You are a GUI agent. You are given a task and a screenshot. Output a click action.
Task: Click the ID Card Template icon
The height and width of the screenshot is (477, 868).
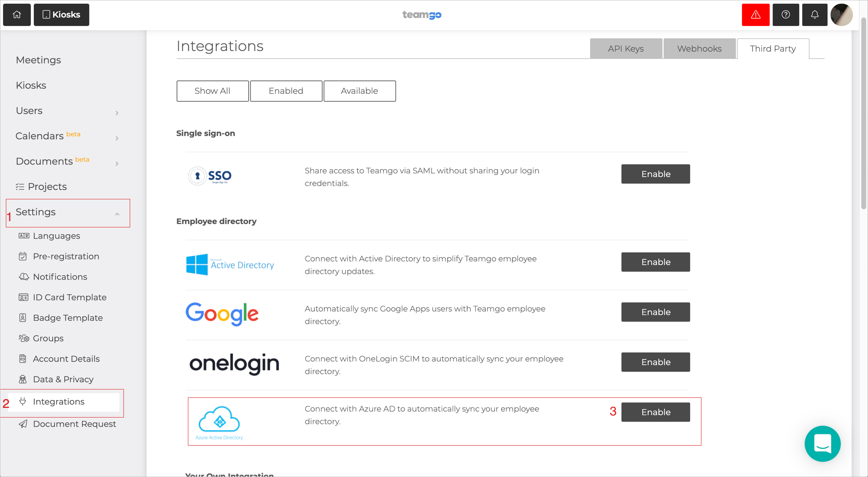pyautogui.click(x=23, y=297)
